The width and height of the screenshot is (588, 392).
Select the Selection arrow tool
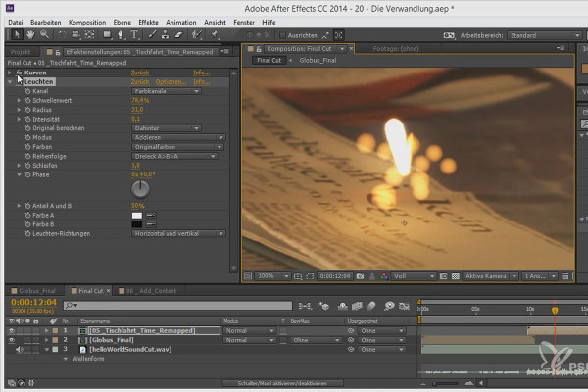point(17,35)
